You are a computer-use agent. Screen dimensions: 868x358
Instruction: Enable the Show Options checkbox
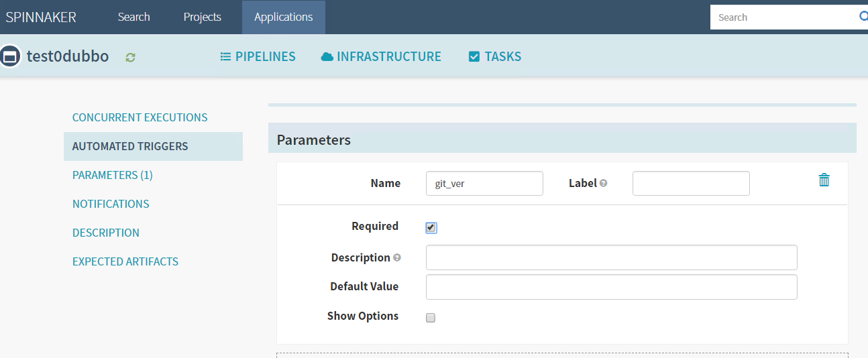pyautogui.click(x=431, y=318)
